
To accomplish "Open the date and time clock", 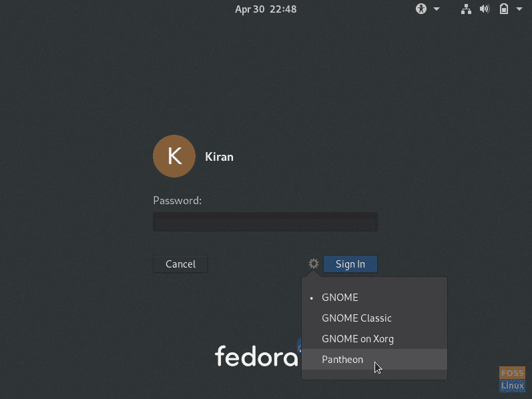I will pyautogui.click(x=266, y=9).
